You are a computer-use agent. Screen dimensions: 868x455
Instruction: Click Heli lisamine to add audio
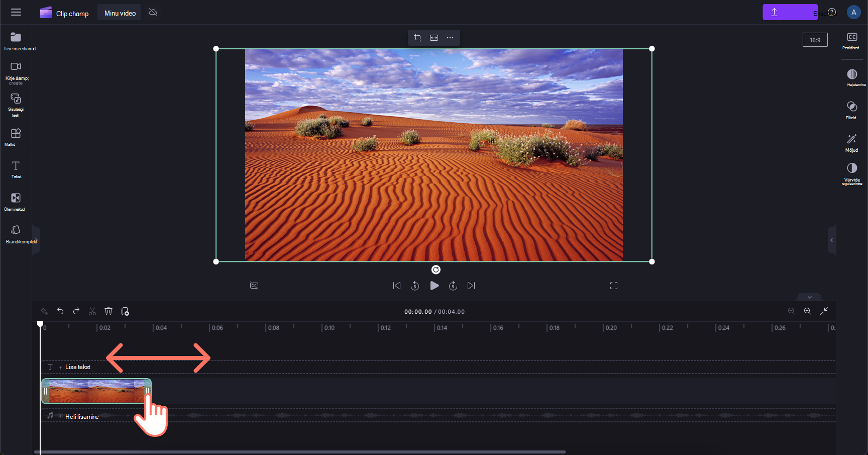81,417
